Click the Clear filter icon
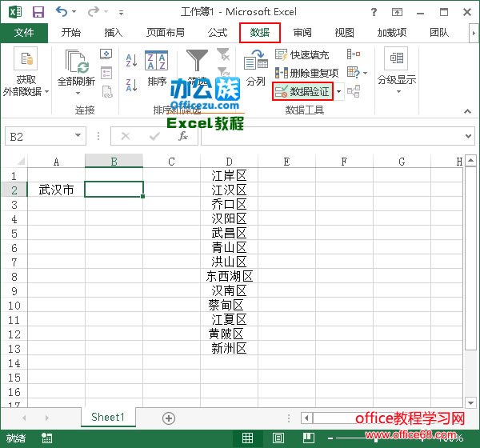Viewport: 480px width, 448px height. 223,54
